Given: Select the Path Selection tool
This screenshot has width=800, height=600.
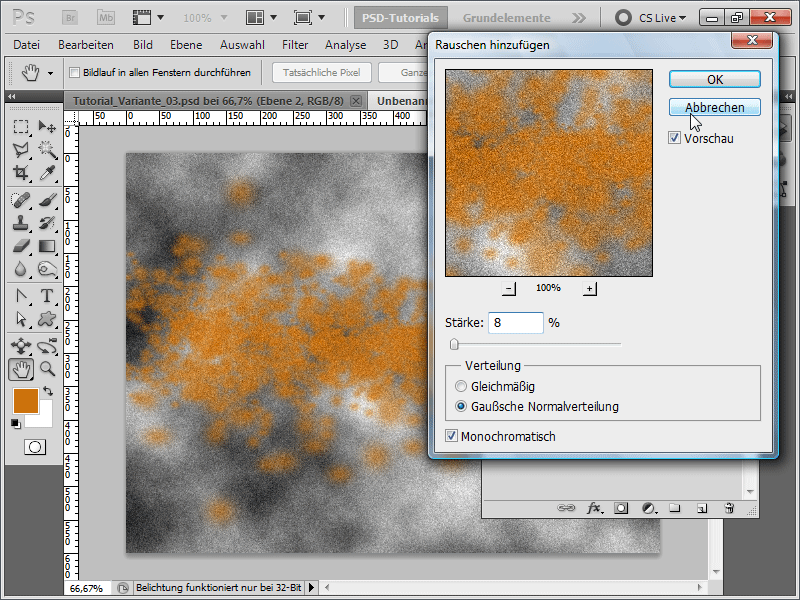Looking at the screenshot, I should tap(21, 319).
